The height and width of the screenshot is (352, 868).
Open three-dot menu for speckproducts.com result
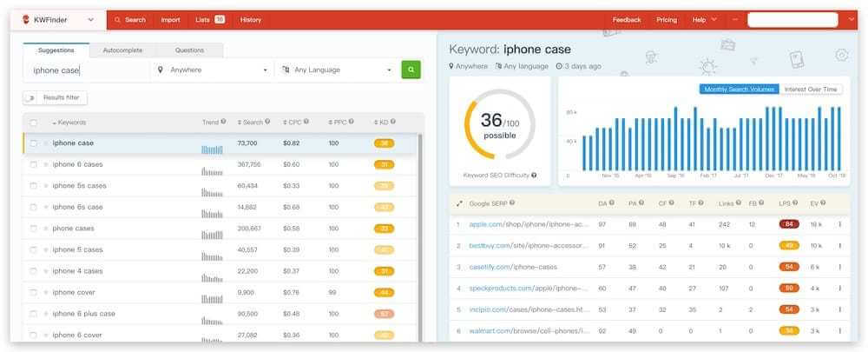[839, 289]
